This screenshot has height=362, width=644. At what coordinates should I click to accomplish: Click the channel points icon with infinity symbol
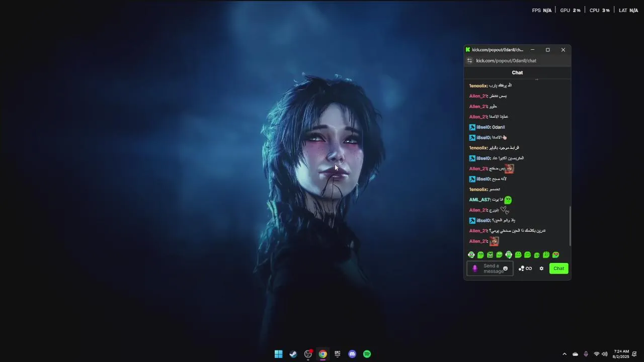[525, 268]
